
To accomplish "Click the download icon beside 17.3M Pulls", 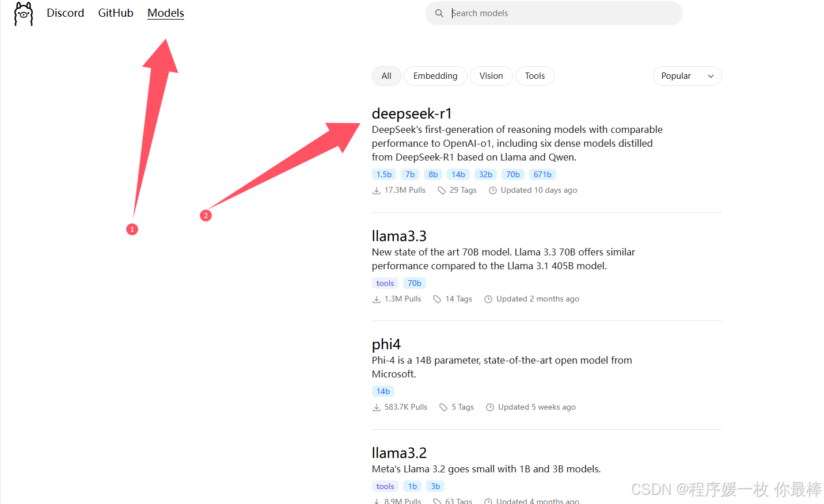I will tap(377, 190).
